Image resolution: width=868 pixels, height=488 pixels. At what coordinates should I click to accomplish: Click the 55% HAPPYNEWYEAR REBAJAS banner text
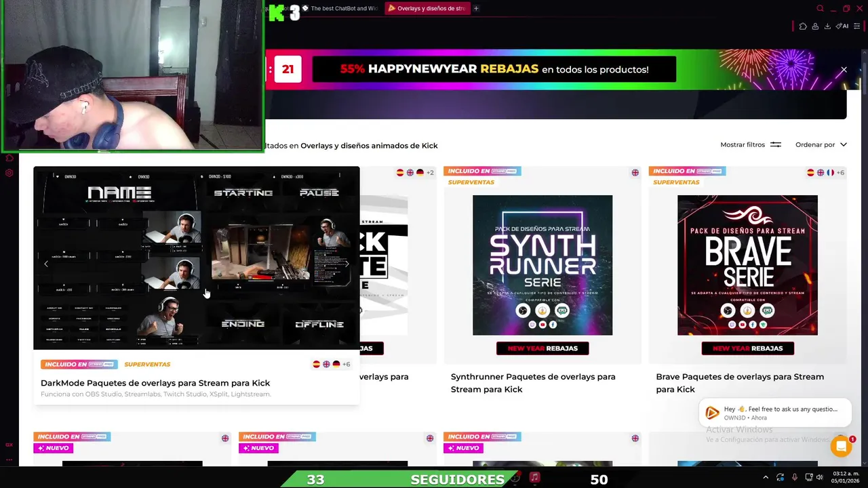click(x=494, y=69)
